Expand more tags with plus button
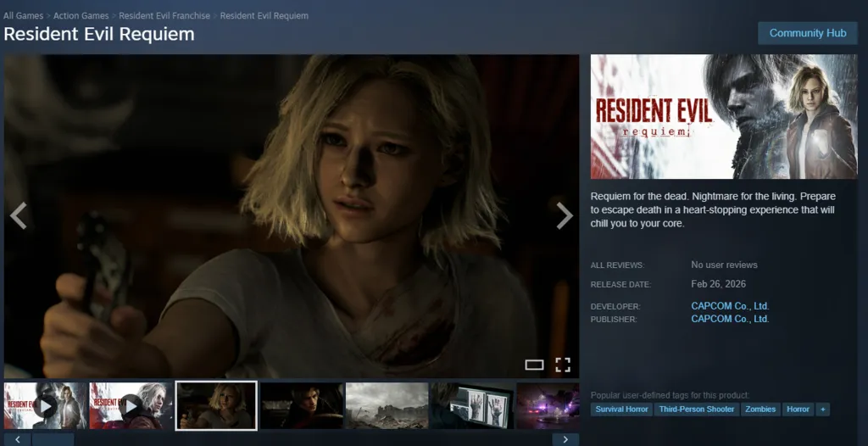 pos(822,410)
